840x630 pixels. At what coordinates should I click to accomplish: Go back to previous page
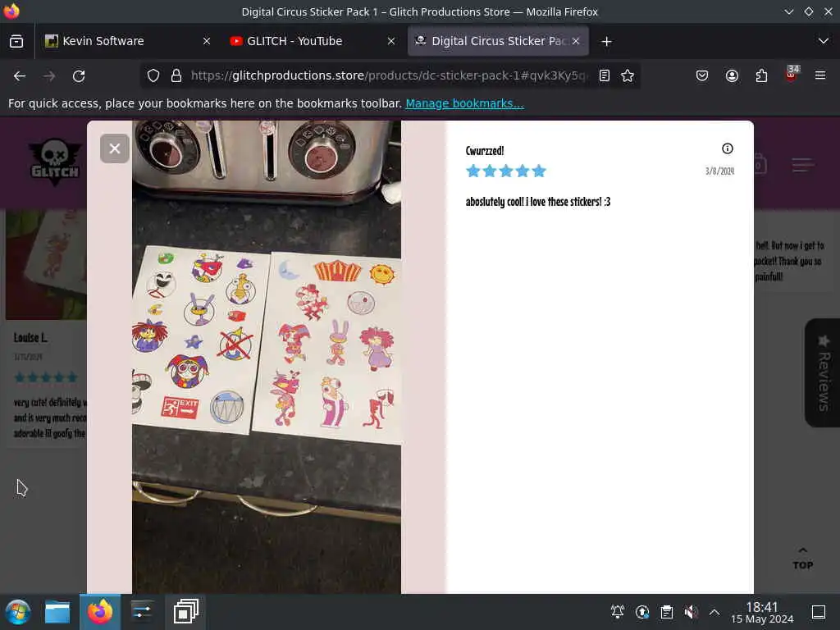[x=20, y=76]
